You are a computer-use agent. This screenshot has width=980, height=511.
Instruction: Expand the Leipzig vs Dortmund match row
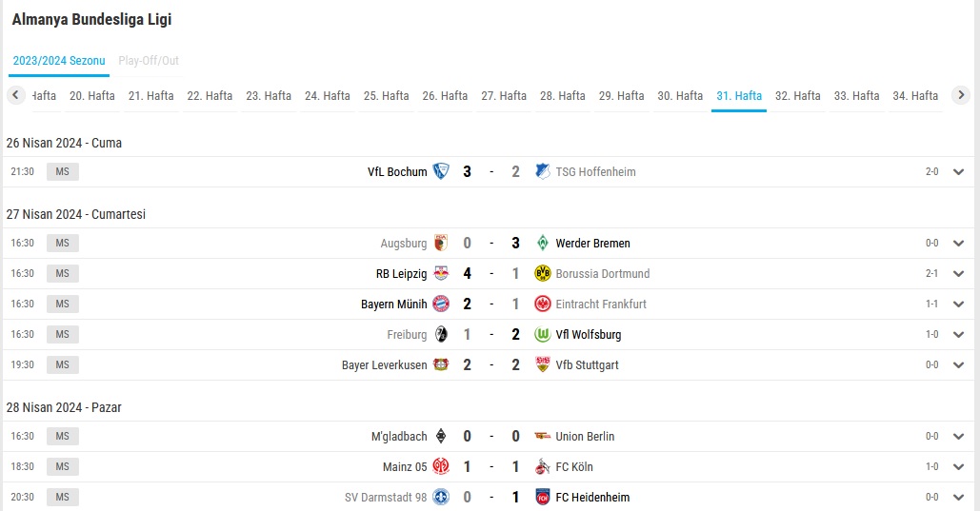959,274
